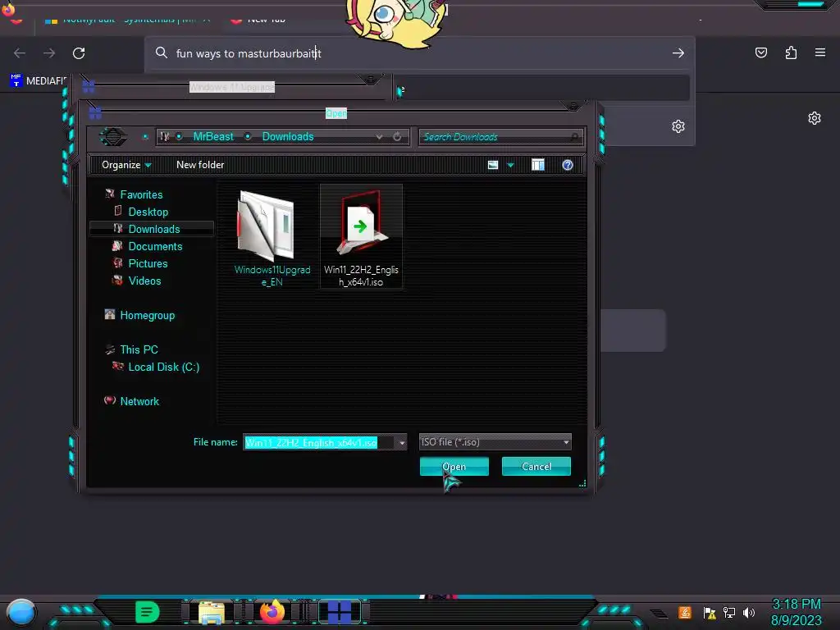Click the New folder button

click(x=200, y=165)
